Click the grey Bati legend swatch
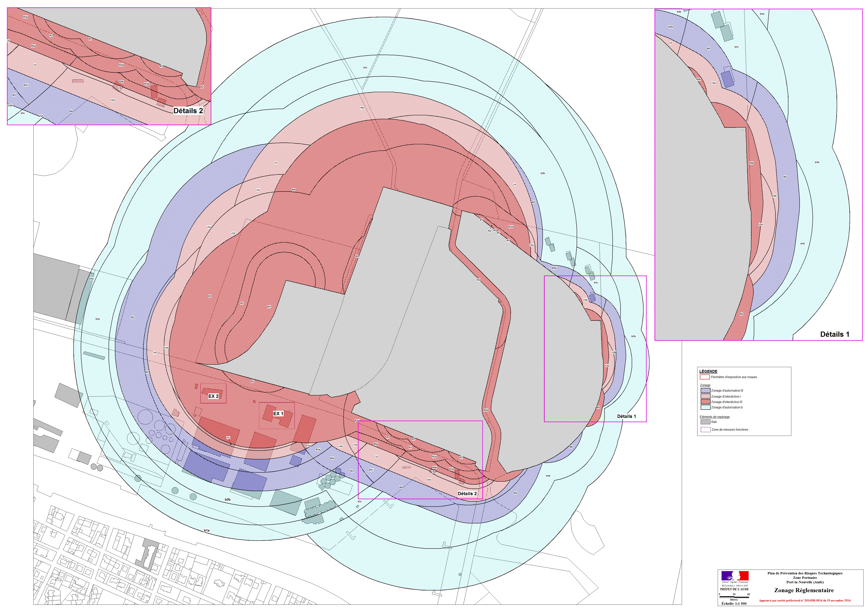 [706, 422]
